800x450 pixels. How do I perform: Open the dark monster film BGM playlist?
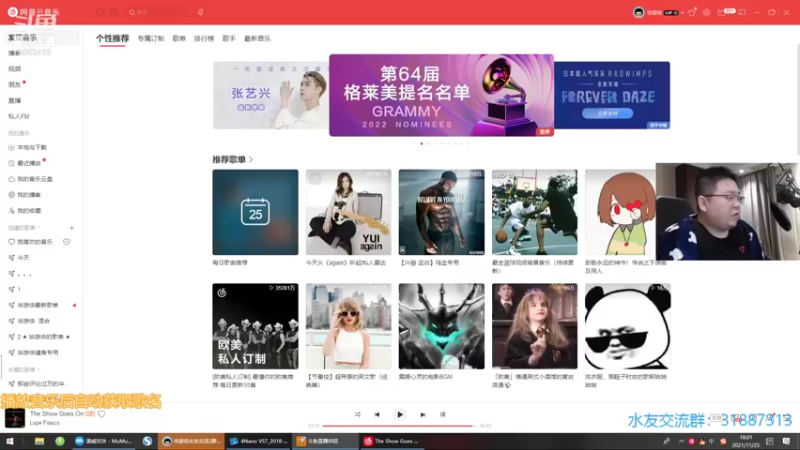(x=442, y=327)
